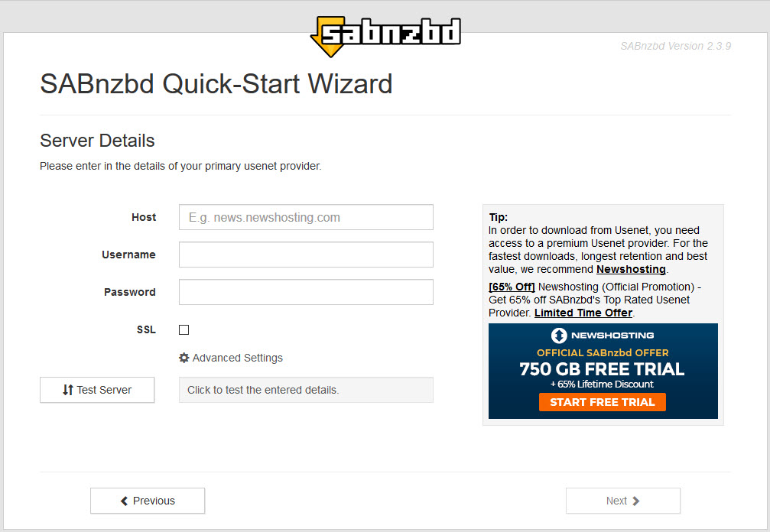770x532 pixels.
Task: Click the right chevron icon on Next
Action: [636, 501]
